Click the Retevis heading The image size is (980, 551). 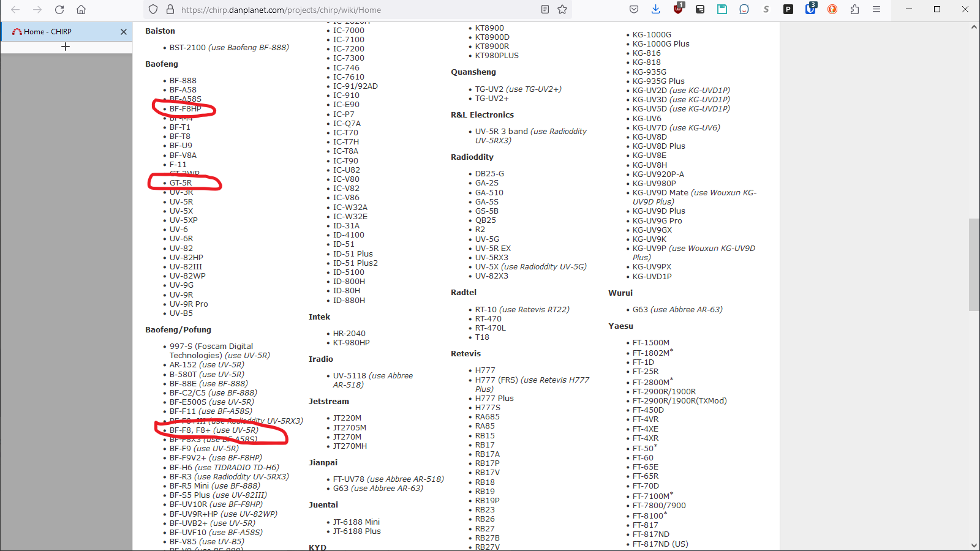(x=466, y=354)
